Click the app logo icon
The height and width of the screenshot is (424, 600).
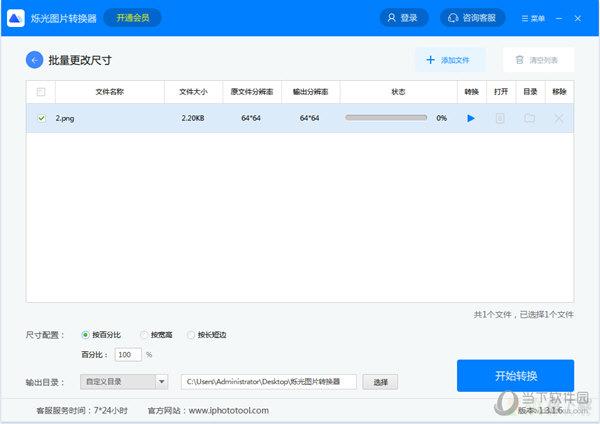pos(16,18)
